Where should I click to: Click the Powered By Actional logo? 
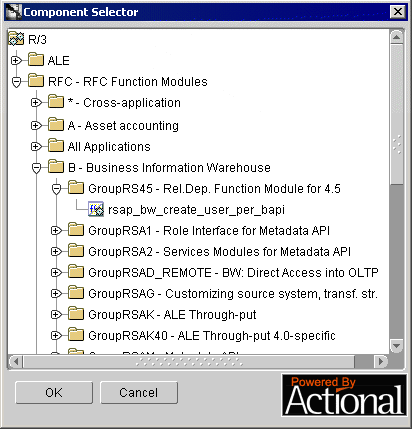pos(344,395)
